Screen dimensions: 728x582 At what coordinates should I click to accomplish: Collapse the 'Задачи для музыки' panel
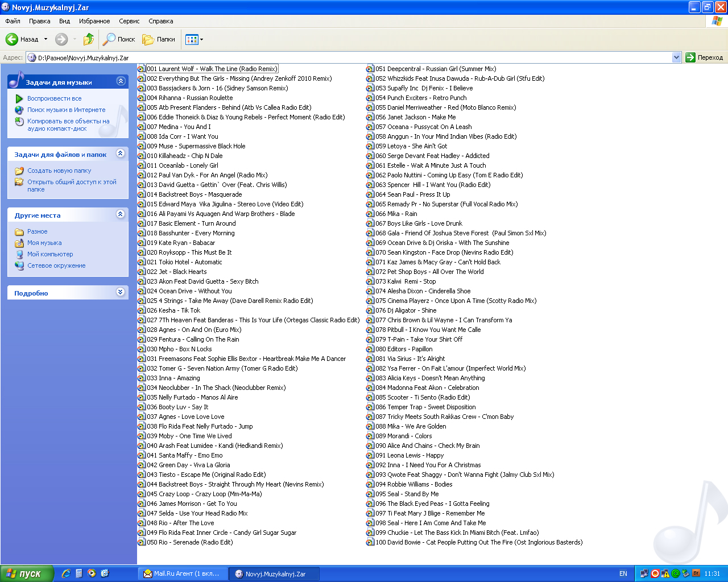click(x=121, y=81)
